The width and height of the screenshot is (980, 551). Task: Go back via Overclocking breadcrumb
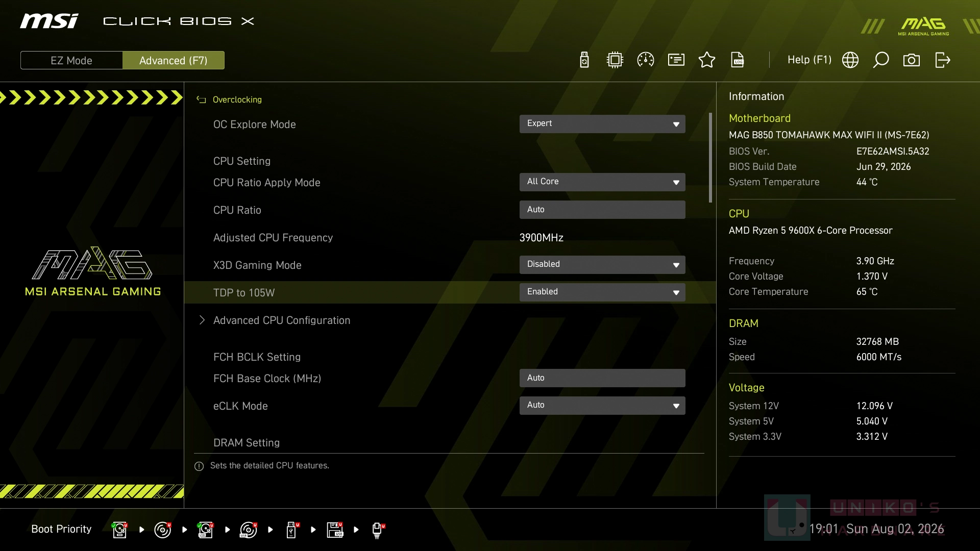pyautogui.click(x=237, y=100)
